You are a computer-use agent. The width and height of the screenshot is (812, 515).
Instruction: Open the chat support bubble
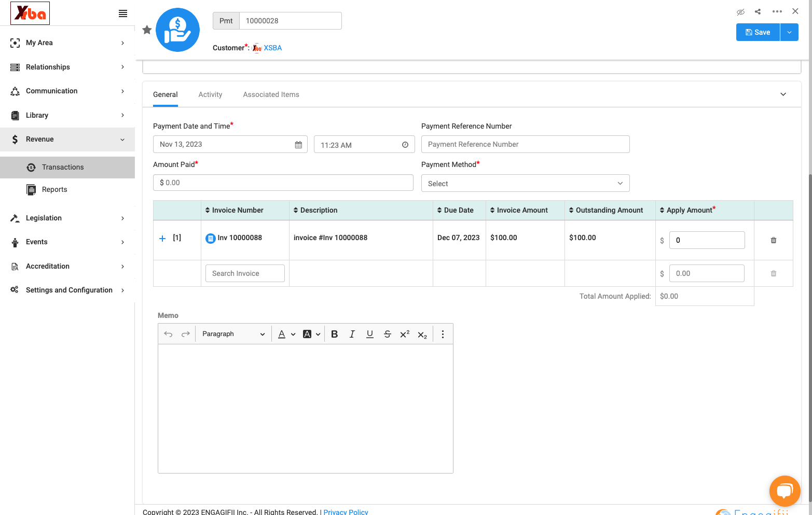pos(785,491)
